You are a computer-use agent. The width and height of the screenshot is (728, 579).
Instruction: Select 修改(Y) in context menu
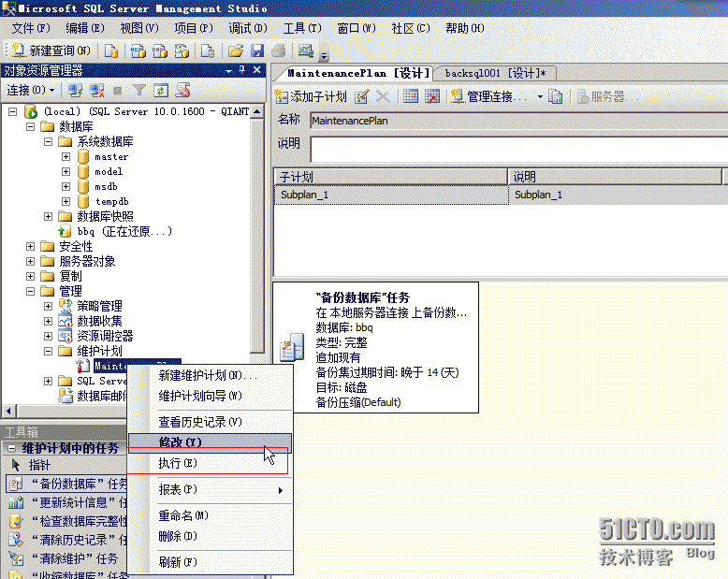[x=210, y=442]
